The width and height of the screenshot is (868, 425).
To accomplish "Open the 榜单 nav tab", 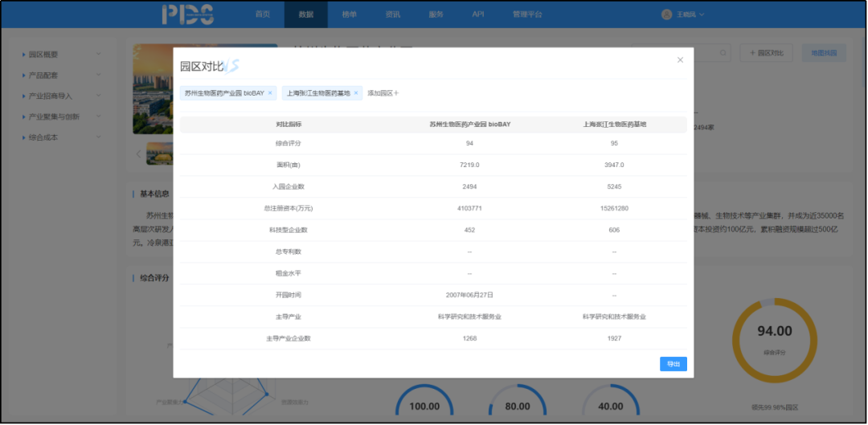I will (x=350, y=14).
